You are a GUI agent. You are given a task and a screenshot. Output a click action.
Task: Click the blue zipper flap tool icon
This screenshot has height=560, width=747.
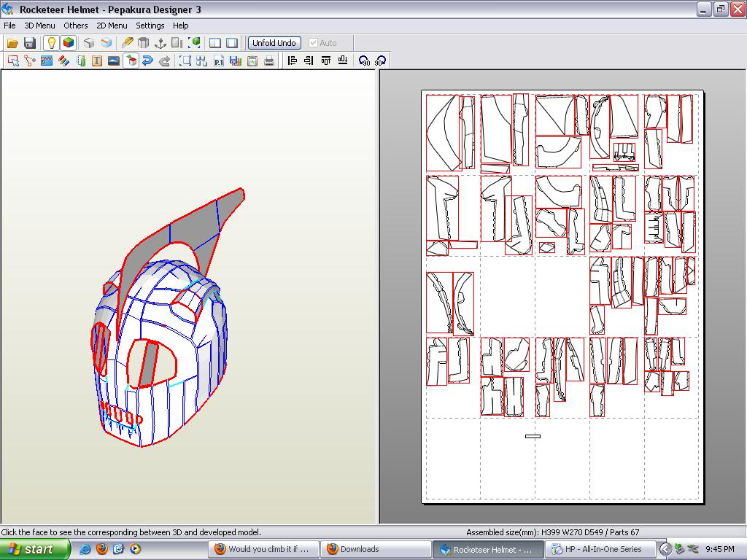coord(47,61)
